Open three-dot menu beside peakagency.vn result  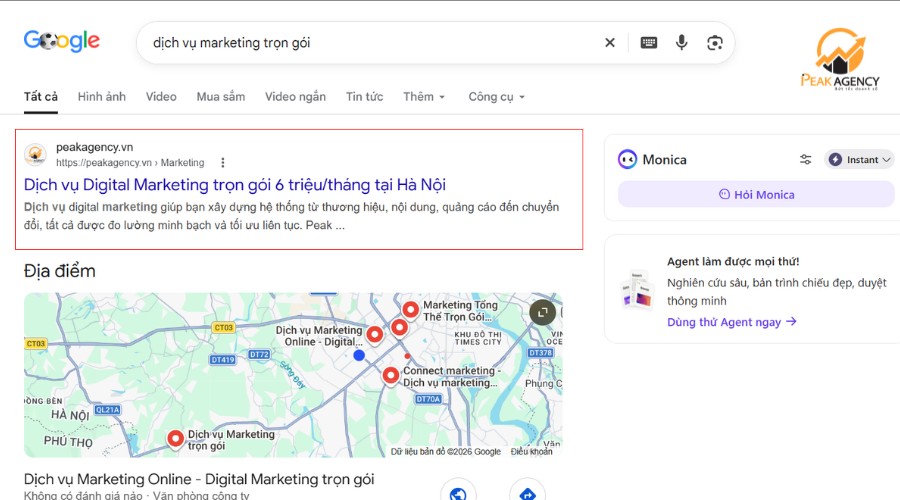tap(223, 162)
